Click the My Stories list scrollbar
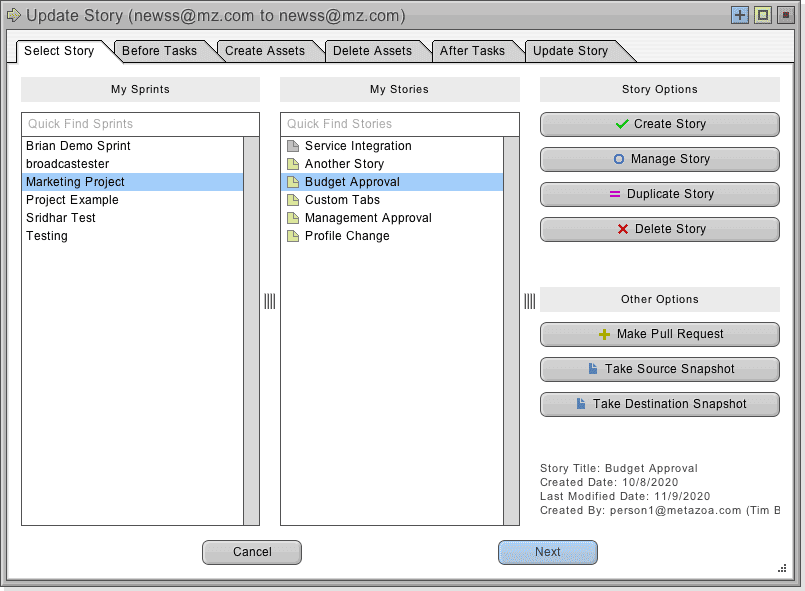This screenshot has height=591, width=805. (x=511, y=331)
